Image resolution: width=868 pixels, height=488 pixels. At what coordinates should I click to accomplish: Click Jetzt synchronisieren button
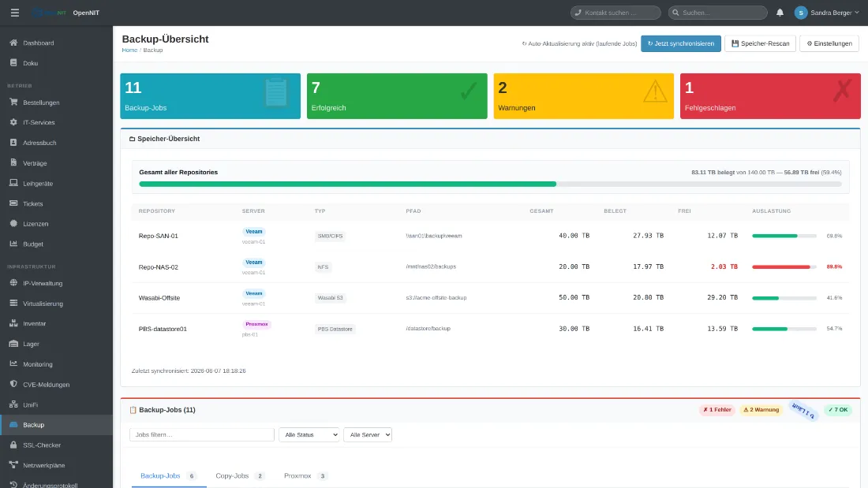pyautogui.click(x=681, y=43)
